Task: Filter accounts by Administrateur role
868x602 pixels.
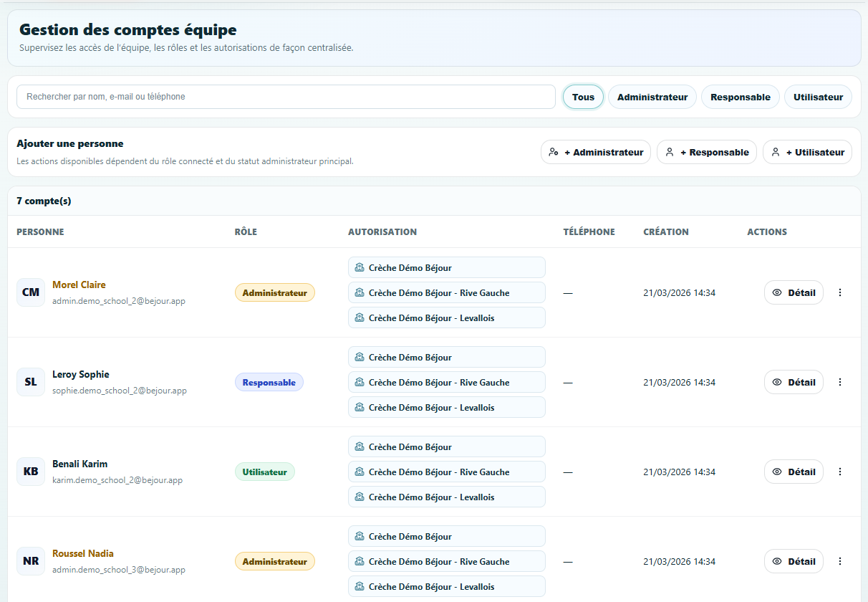Action: 652,97
